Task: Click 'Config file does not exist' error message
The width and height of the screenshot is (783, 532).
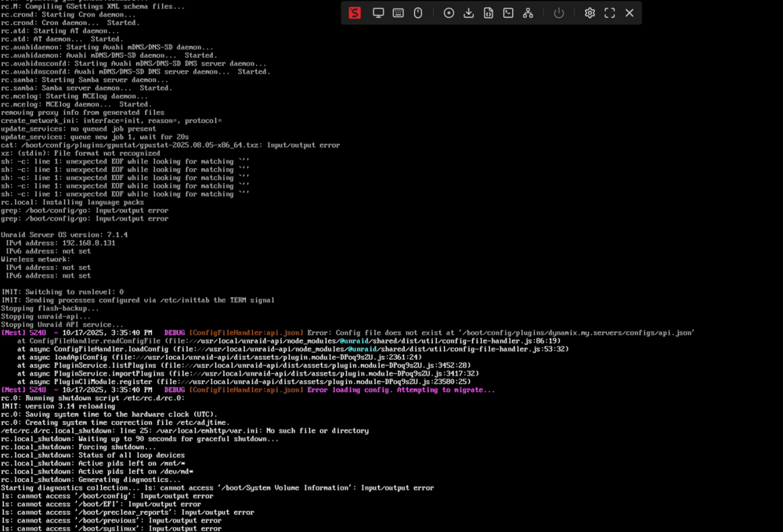Action: point(500,332)
